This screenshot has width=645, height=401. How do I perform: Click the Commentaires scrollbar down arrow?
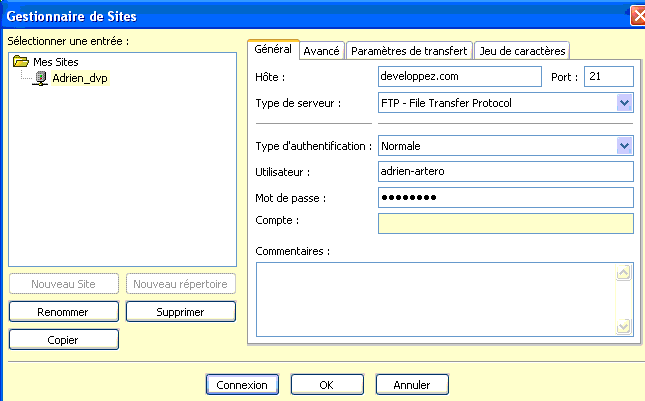[x=624, y=326]
